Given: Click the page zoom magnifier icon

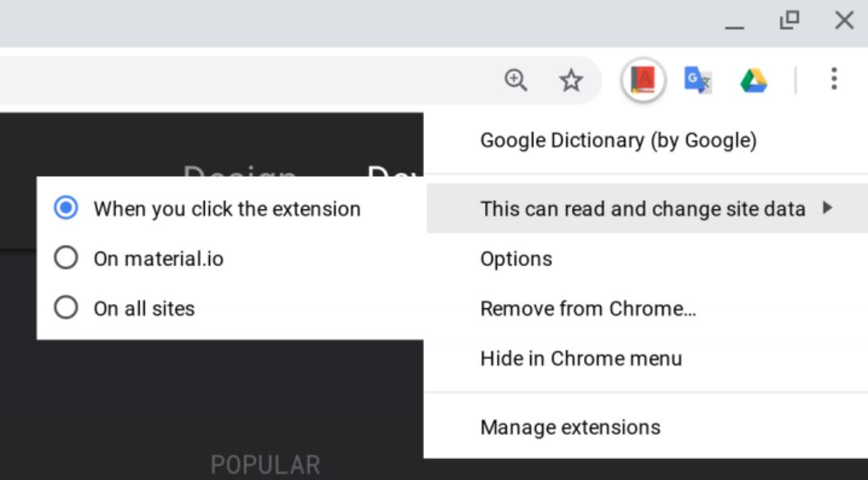Looking at the screenshot, I should click(x=517, y=80).
